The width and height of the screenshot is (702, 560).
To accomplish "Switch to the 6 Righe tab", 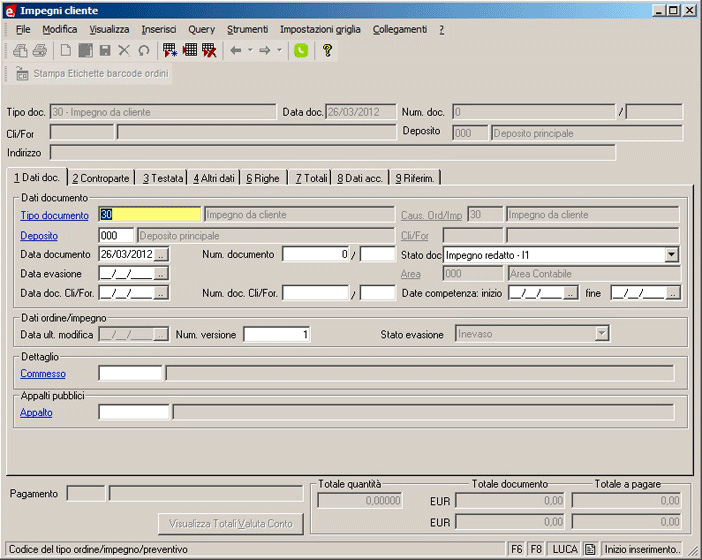I will [x=263, y=178].
